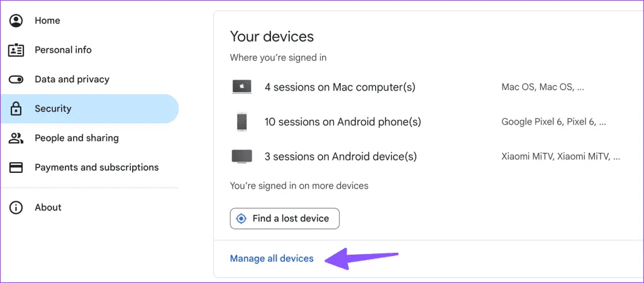Click the People and sharing icon
Viewport: 644px width, 283px height.
16,138
